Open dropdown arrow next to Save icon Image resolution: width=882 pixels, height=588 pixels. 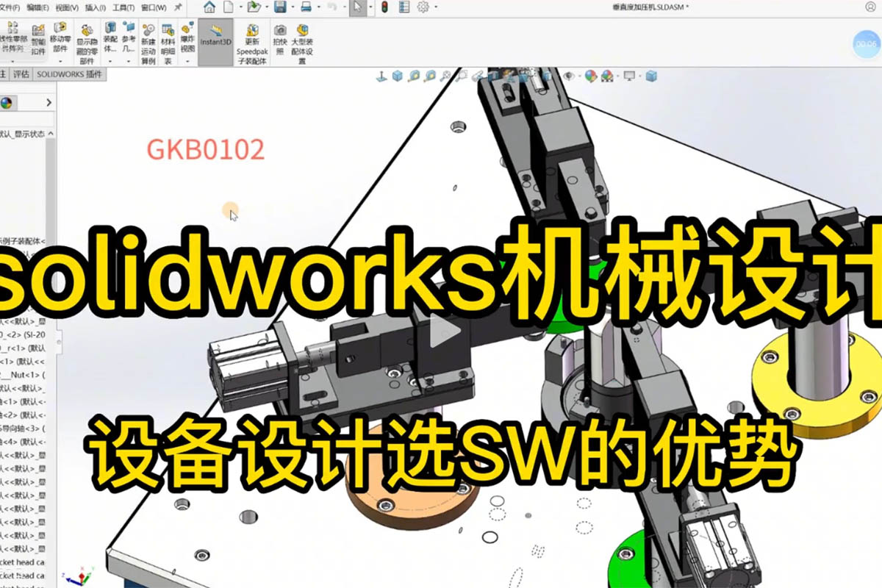click(x=292, y=7)
